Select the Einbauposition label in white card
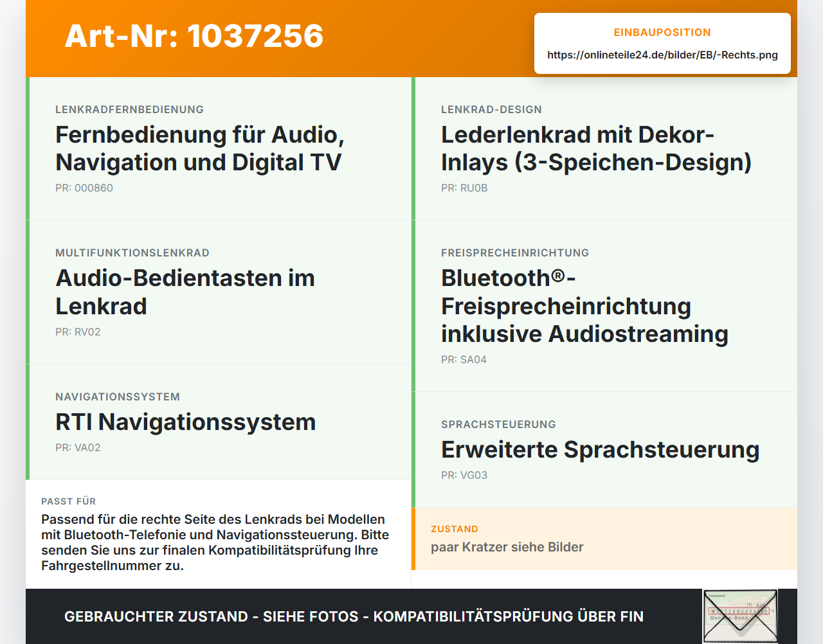 [662, 33]
